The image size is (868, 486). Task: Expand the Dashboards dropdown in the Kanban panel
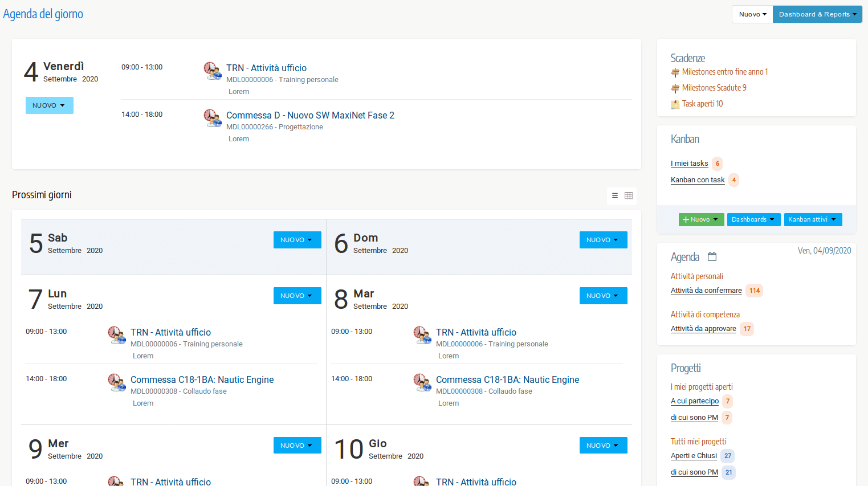pyautogui.click(x=753, y=219)
